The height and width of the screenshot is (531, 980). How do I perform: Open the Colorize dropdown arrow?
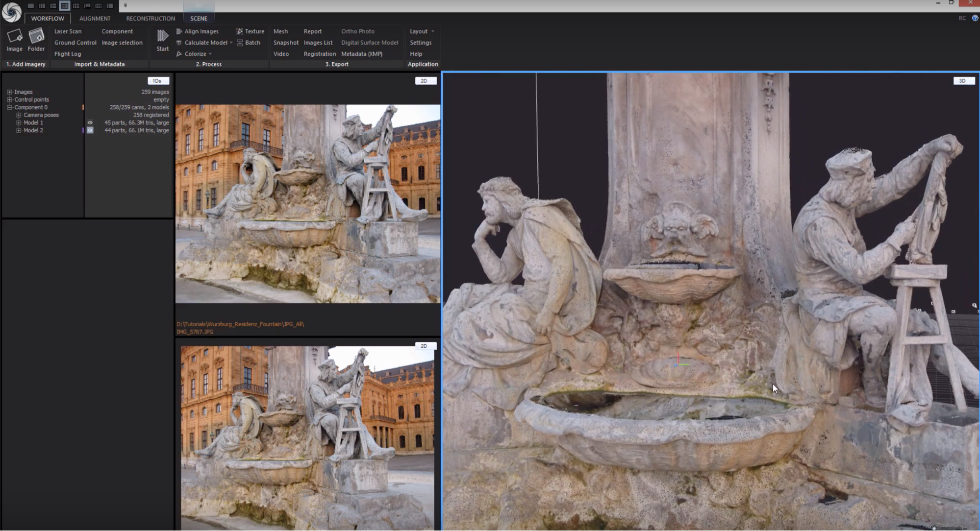pos(210,54)
